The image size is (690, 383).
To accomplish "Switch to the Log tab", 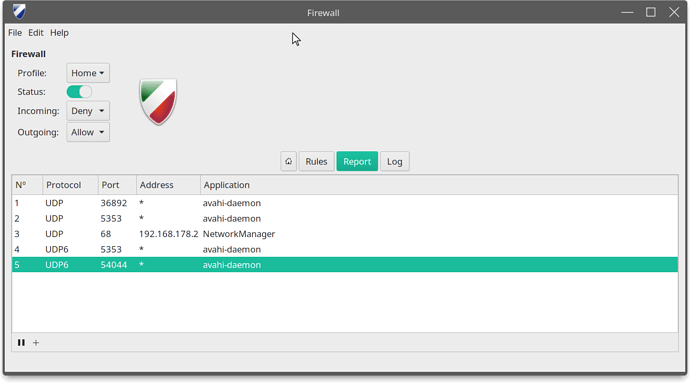I will point(395,161).
